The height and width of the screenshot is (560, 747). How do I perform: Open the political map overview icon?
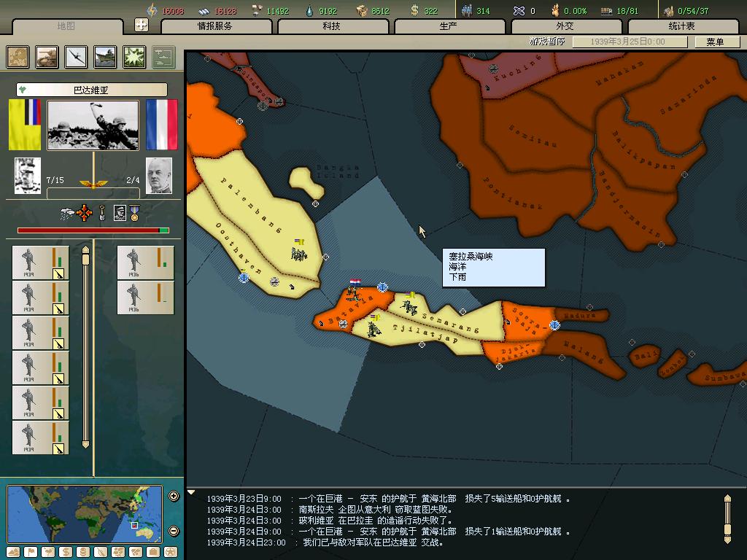tap(18, 57)
